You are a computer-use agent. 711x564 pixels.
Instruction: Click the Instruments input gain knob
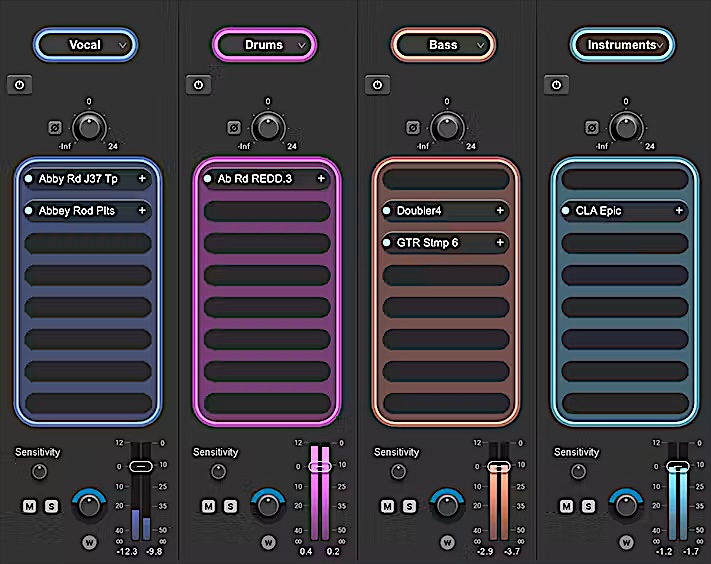626,127
